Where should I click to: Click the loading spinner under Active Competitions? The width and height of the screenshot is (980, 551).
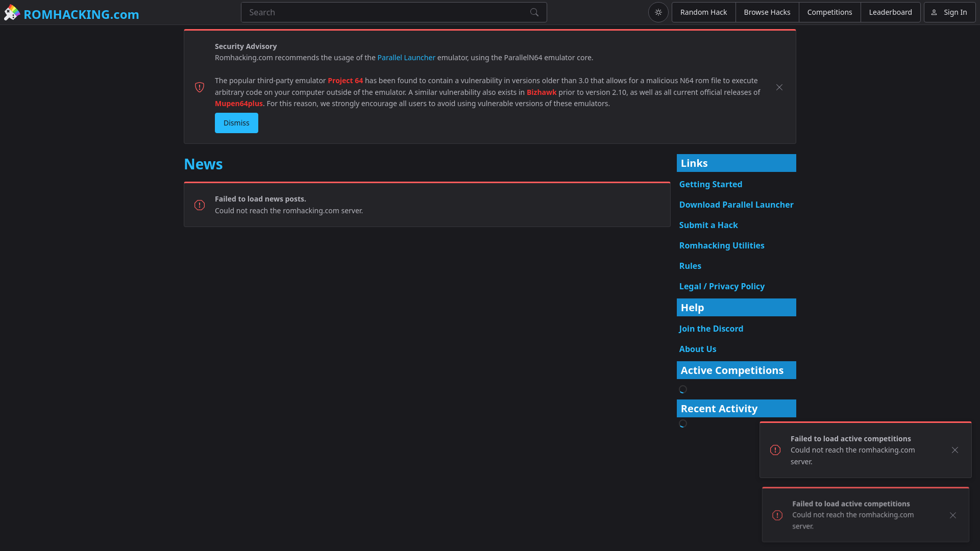coord(683,389)
